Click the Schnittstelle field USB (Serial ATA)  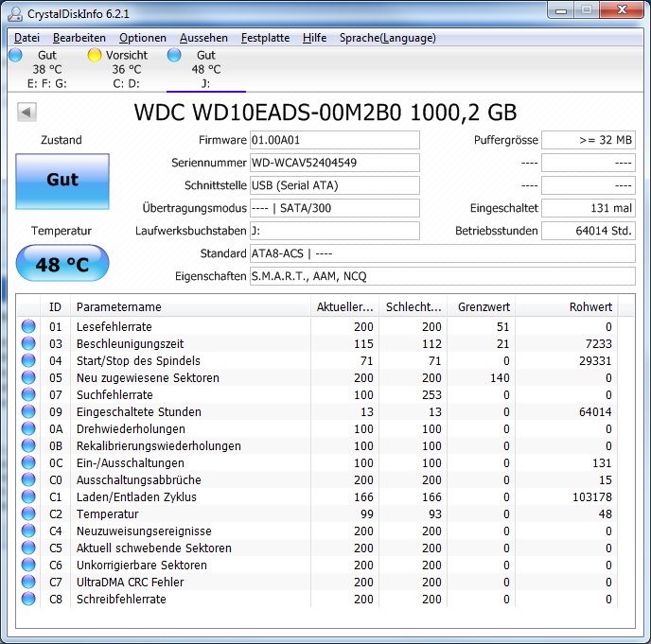tap(335, 185)
